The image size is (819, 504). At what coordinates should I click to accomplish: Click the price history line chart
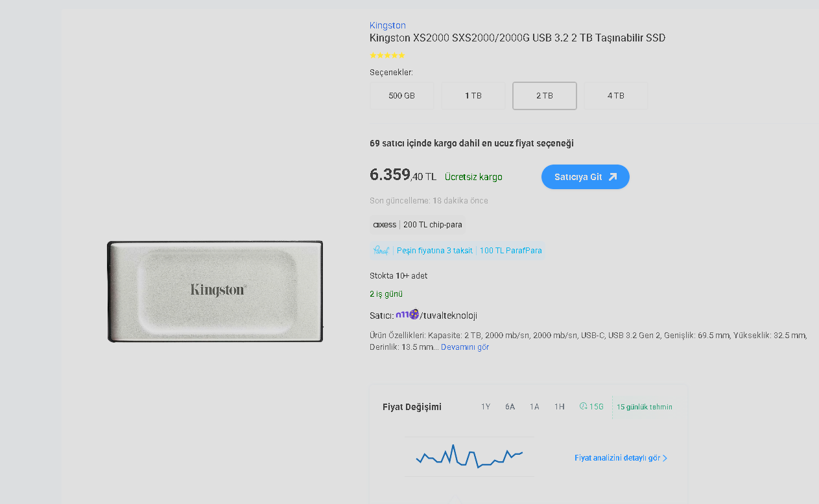(469, 456)
